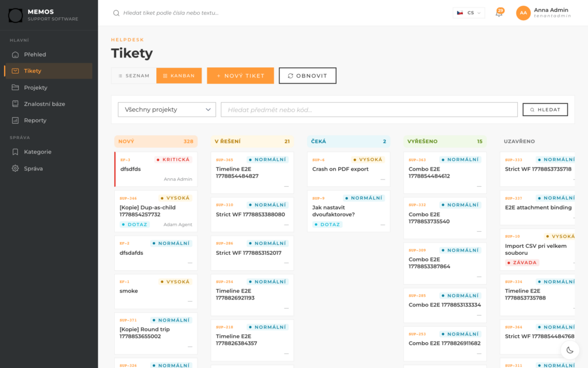Screen dimensions: 588x368
Task: Open ticket Combo E2E 1778853133334
Action: (x=445, y=305)
